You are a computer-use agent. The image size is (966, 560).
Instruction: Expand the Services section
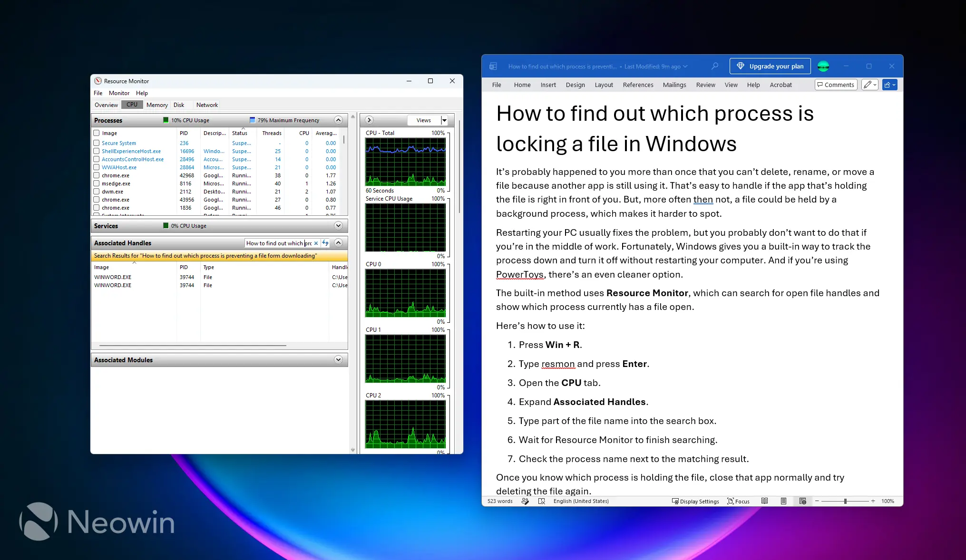(338, 226)
